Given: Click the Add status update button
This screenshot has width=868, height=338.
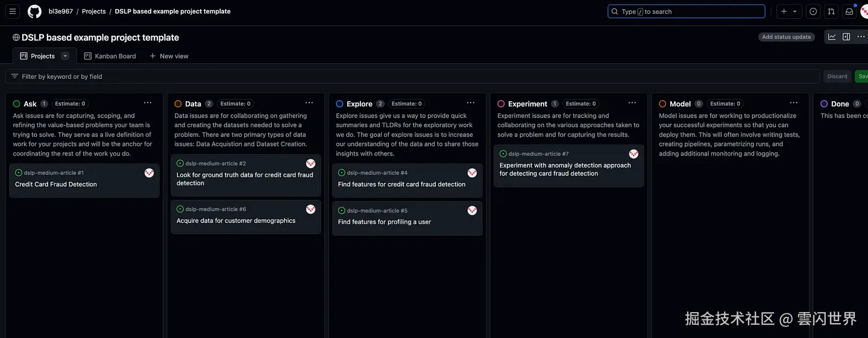Looking at the screenshot, I should pos(786,37).
